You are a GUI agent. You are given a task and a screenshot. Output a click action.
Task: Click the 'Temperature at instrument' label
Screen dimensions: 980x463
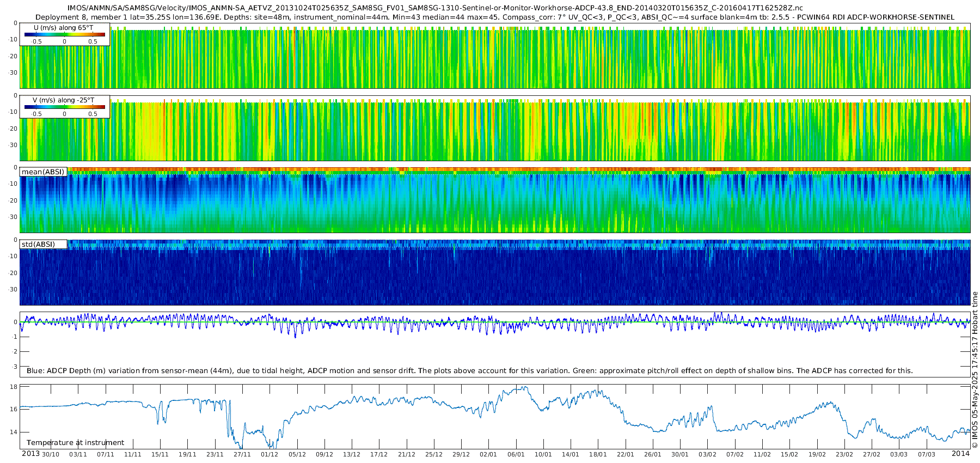(75, 443)
